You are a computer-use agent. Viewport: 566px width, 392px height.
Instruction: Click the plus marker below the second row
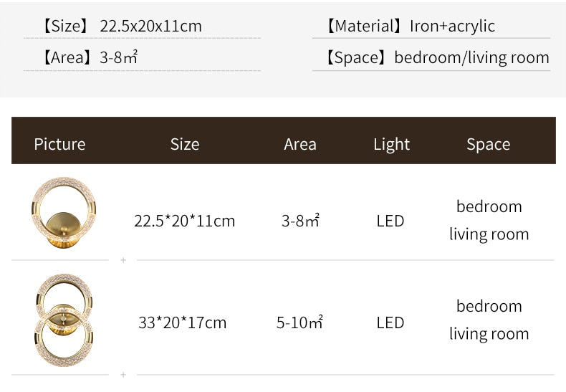tap(123, 375)
